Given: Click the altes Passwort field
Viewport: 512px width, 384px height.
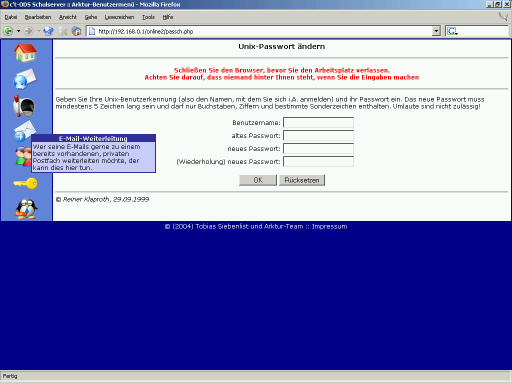Looking at the screenshot, I should pyautogui.click(x=318, y=135).
